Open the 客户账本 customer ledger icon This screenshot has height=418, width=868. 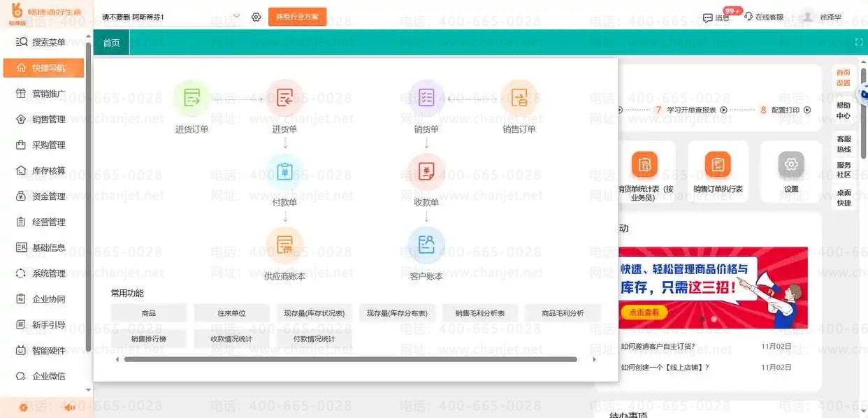coord(426,245)
